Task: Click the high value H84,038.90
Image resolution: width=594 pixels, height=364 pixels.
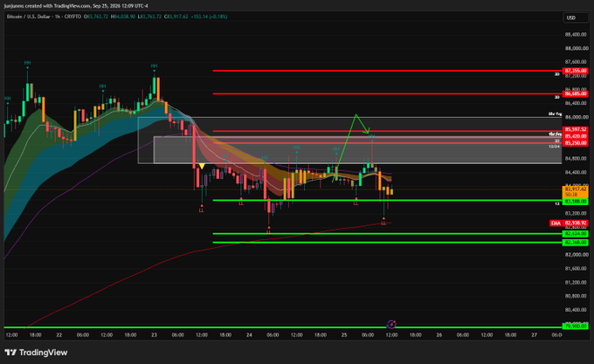Action: pos(123,17)
